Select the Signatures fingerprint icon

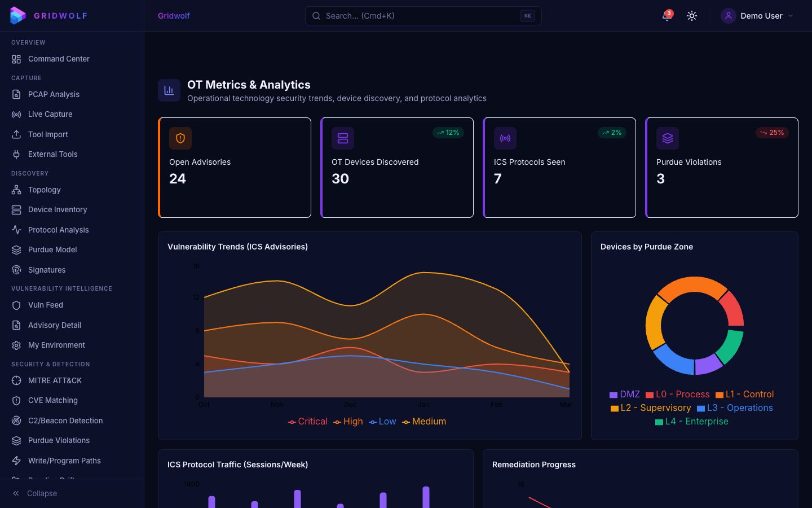coord(16,270)
